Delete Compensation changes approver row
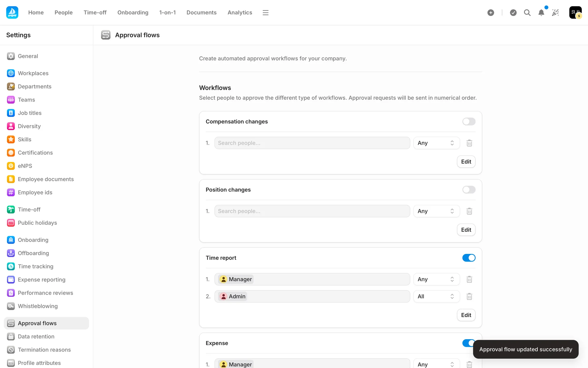 469,143
